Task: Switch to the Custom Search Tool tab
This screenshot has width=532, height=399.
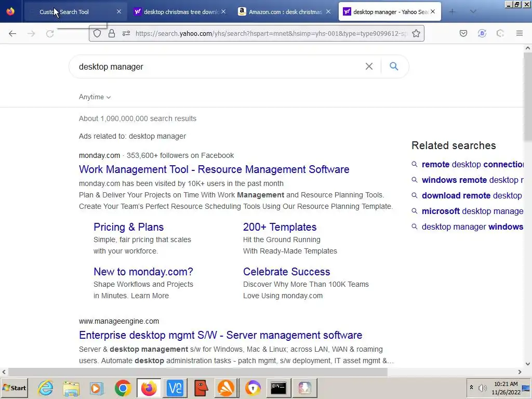Action: (x=75, y=12)
